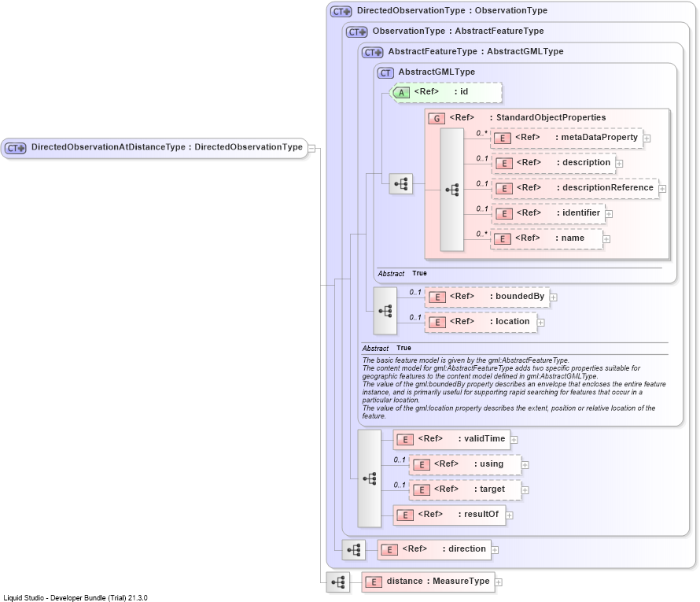The image size is (700, 602).
Task: Click the E icon of validTime element
Action: 405,440
